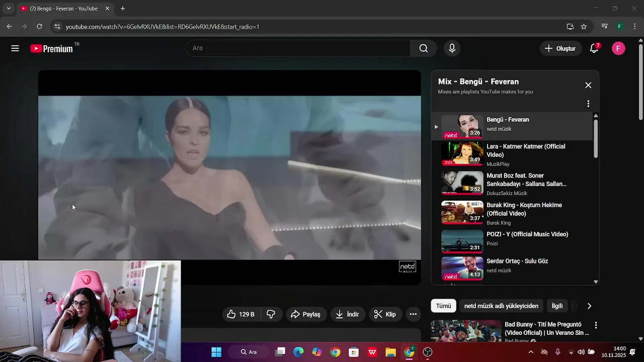The width and height of the screenshot is (644, 362).
Task: Click the netd watermark logo on video
Action: point(408,267)
